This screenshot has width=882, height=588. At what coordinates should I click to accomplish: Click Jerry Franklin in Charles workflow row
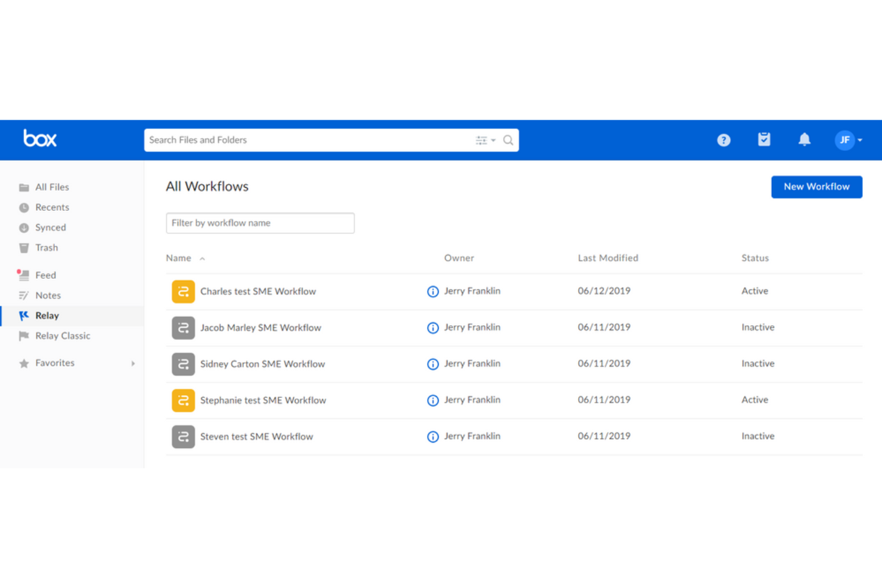click(472, 291)
